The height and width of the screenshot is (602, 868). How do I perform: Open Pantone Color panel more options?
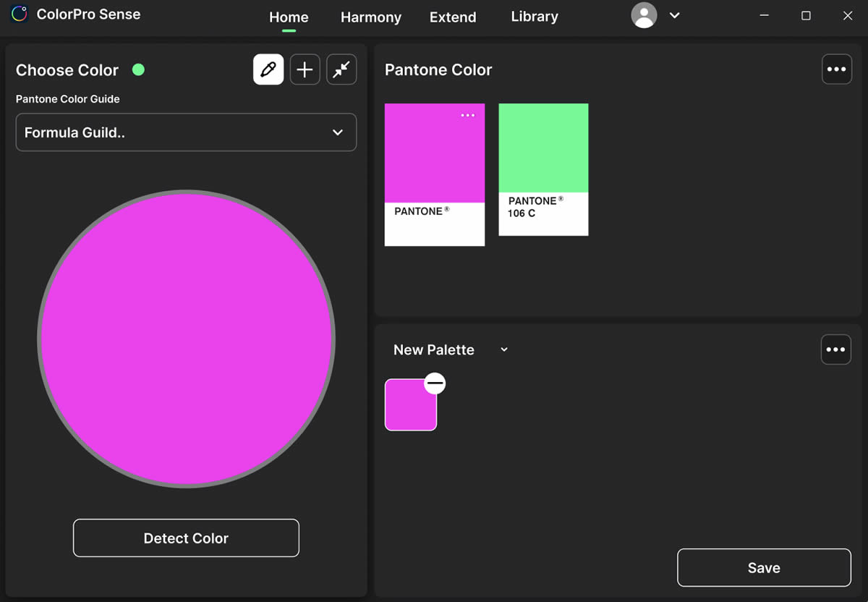[836, 69]
